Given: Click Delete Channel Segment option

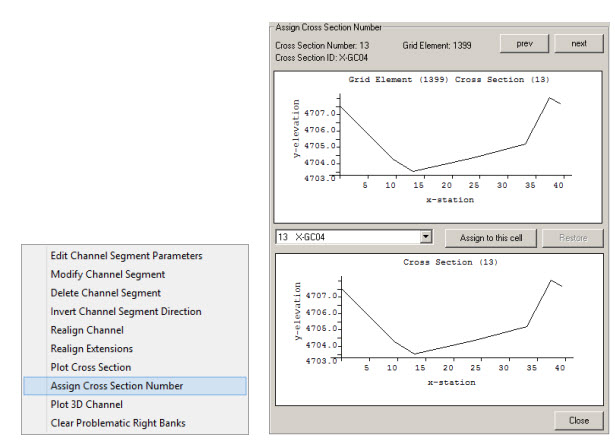Looking at the screenshot, I should pos(105,293).
